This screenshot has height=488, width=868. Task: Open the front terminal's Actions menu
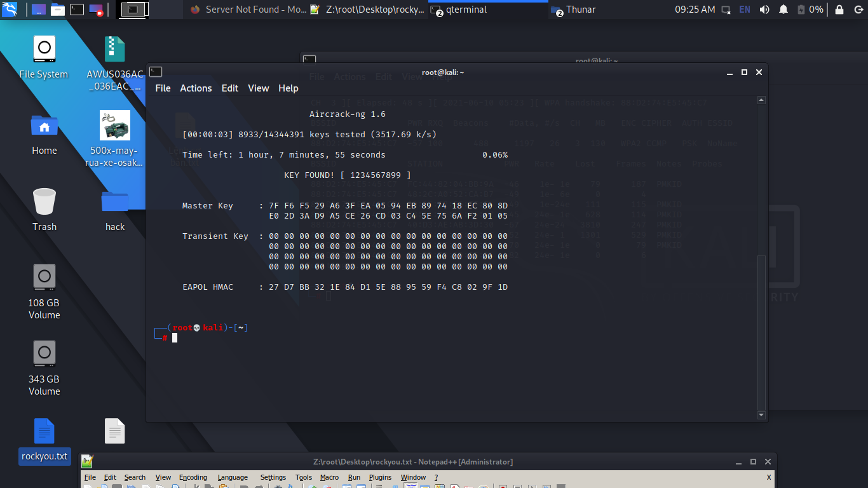tap(196, 88)
